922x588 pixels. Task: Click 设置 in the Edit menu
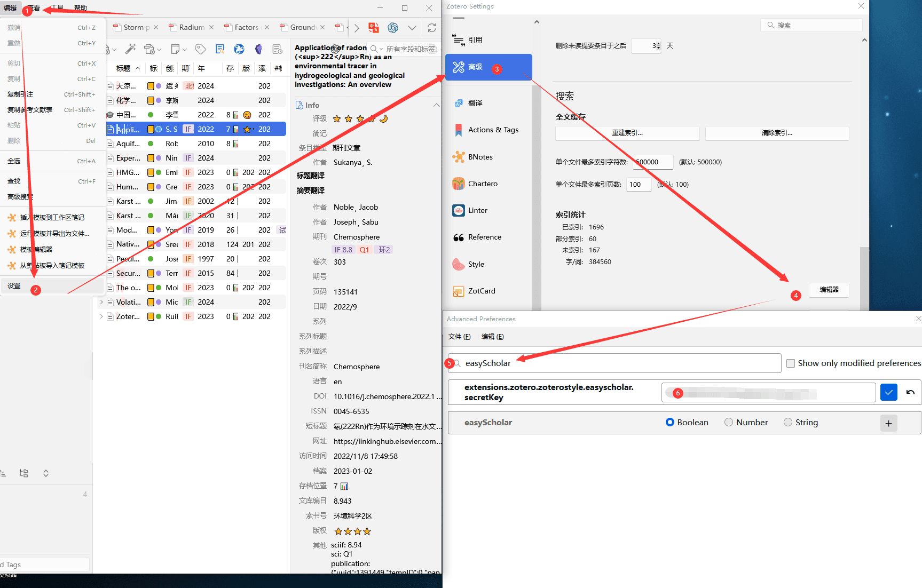pyautogui.click(x=14, y=286)
